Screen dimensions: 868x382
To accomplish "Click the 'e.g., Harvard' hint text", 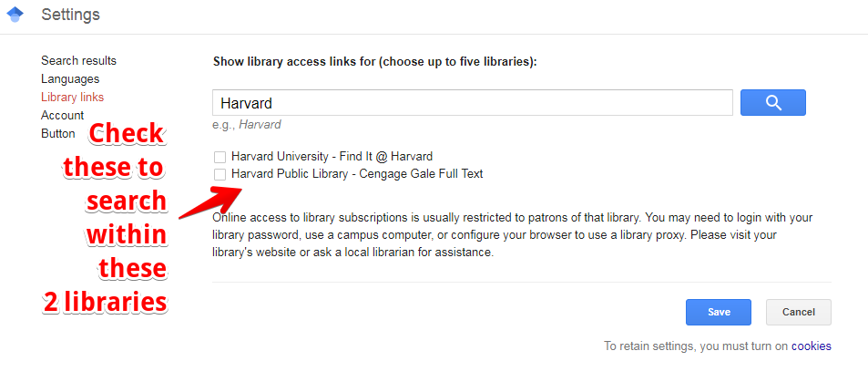I will pyautogui.click(x=246, y=125).
